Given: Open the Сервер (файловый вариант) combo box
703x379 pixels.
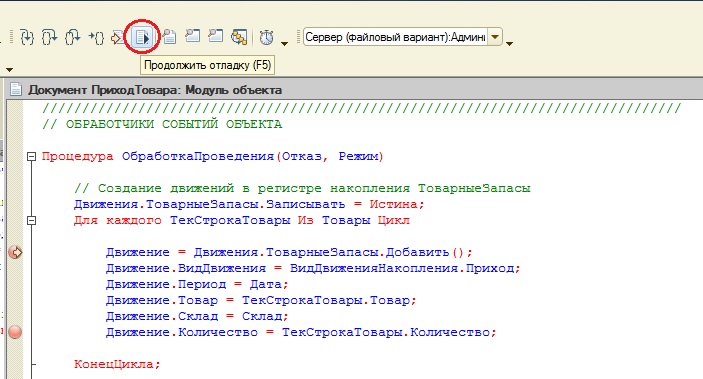Looking at the screenshot, I should coord(402,37).
